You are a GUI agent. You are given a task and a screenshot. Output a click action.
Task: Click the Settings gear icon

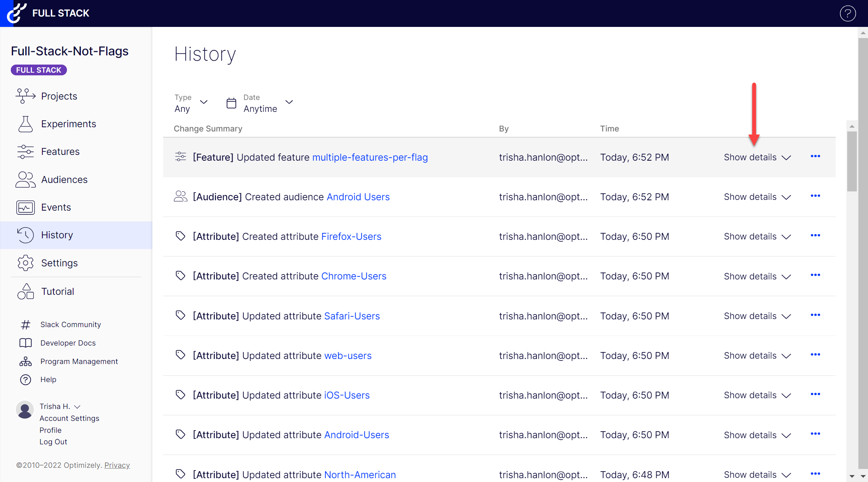[25, 263]
